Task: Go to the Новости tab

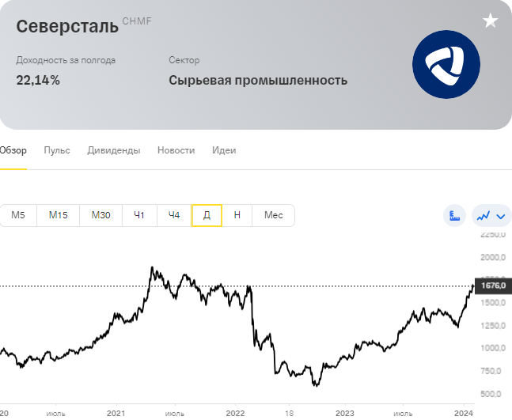Action: tap(176, 150)
